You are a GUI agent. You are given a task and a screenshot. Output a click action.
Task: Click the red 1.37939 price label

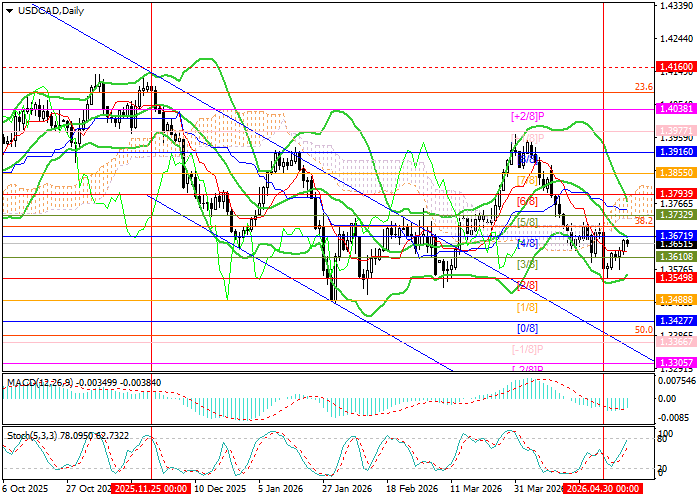(676, 194)
